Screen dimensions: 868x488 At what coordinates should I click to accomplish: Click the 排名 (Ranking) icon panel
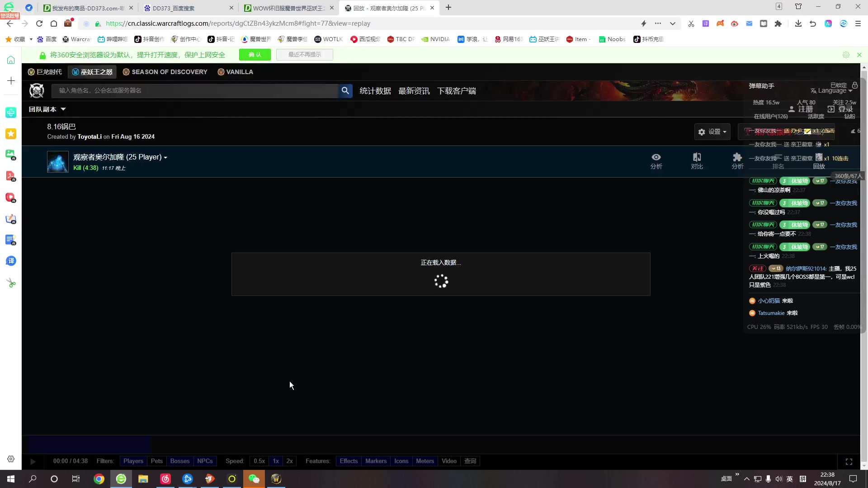(x=778, y=161)
